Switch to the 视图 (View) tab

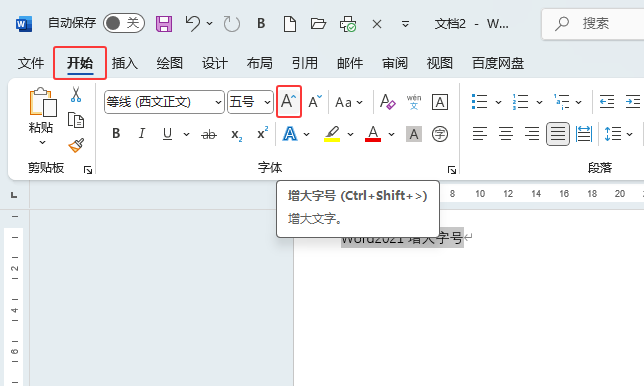coord(439,63)
